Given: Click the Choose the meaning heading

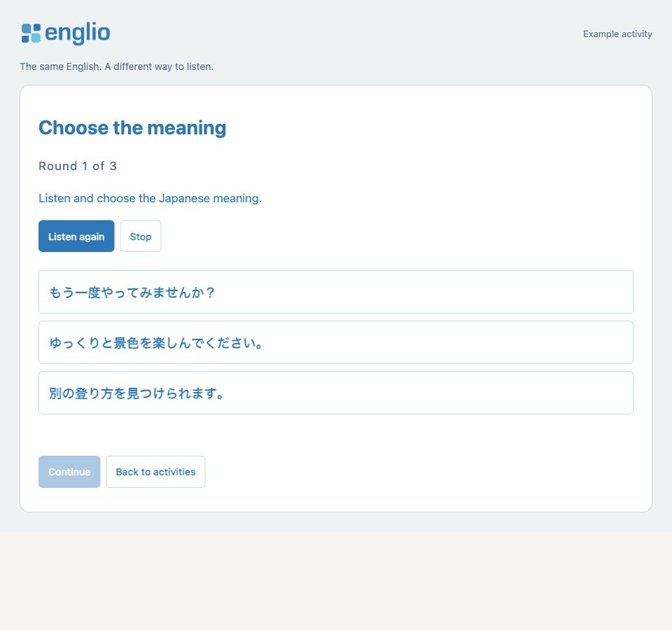Looking at the screenshot, I should (x=132, y=127).
